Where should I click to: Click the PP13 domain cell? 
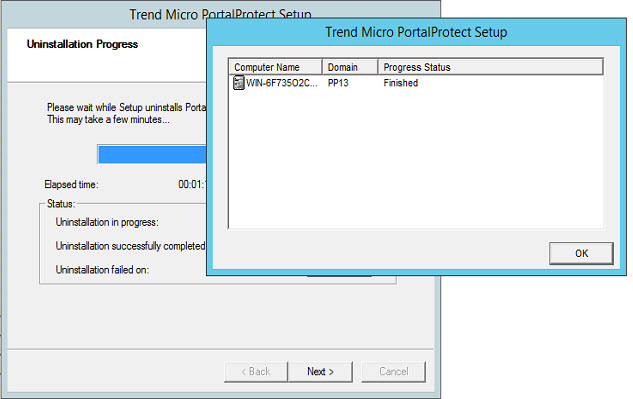pyautogui.click(x=338, y=83)
